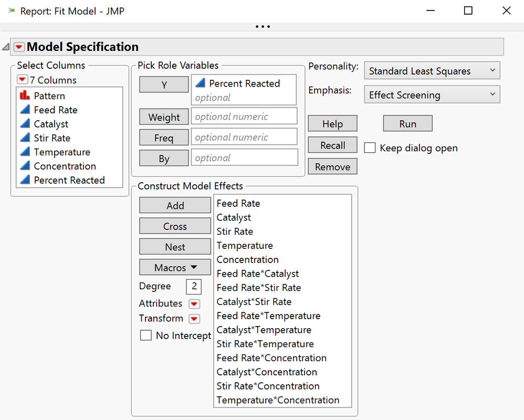Open the Attributes red triangle menu
Screen dimensions: 524x420
coord(193,303)
